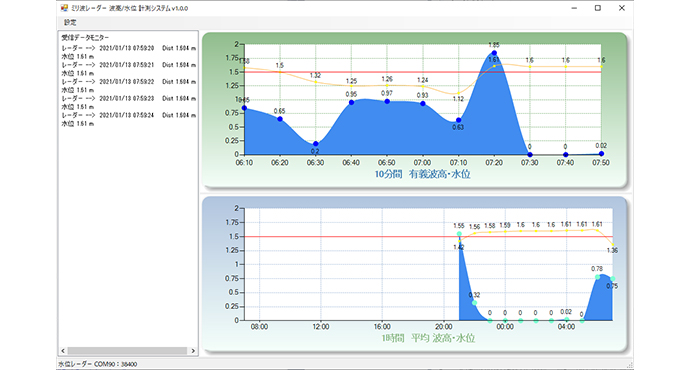Click the horizontal scrollbar thumb in the data monitor

click(128, 351)
